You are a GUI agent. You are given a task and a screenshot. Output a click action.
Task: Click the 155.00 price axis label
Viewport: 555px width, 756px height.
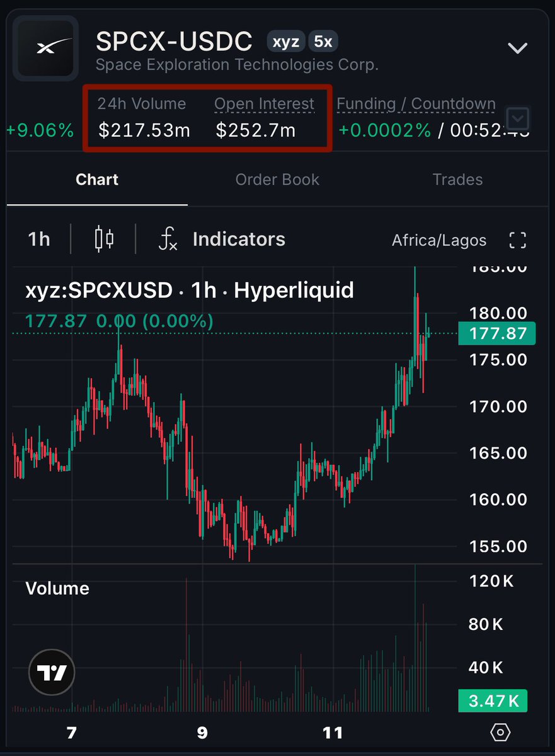(498, 546)
